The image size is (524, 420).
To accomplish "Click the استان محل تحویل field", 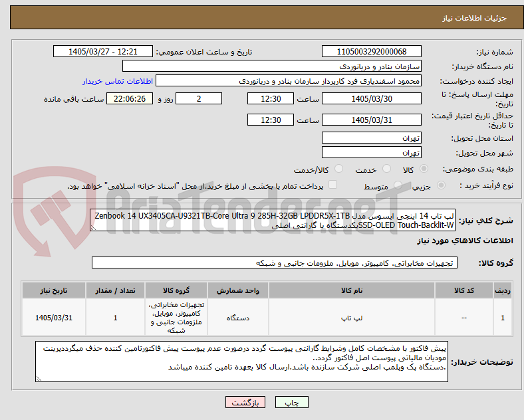I will 371,138.
